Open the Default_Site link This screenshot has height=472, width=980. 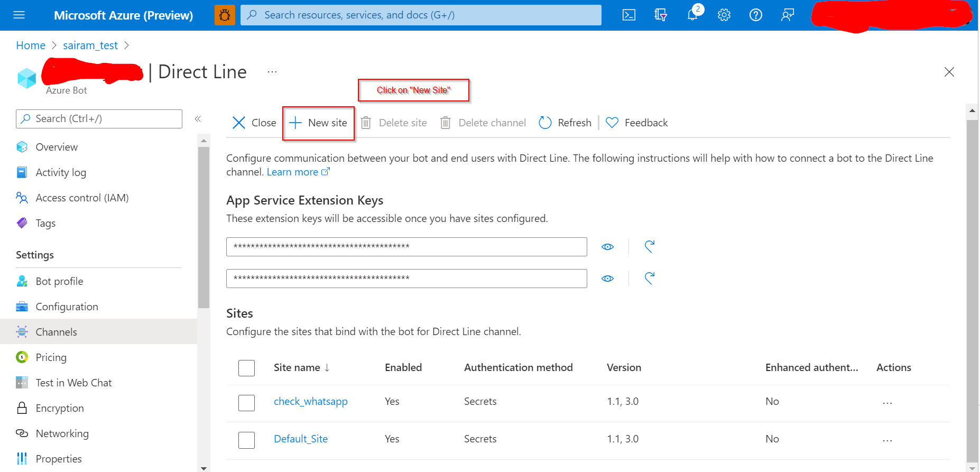coord(301,439)
